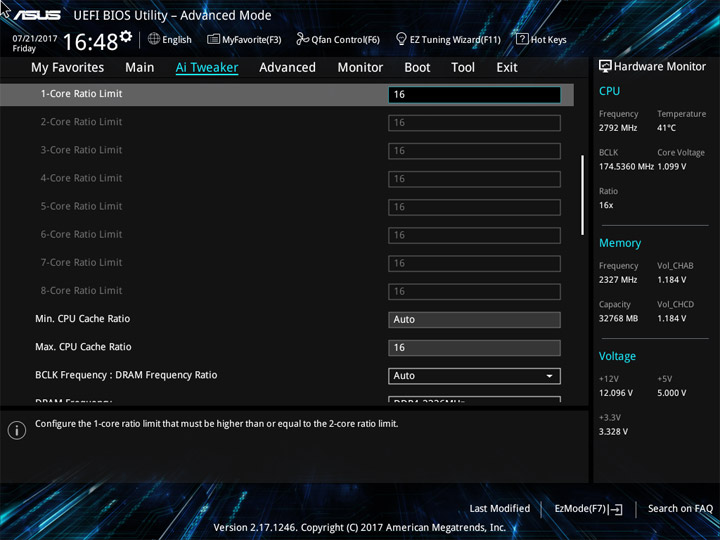The image size is (720, 540).
Task: Click the 2327 MHz memory frequency value
Action: pyautogui.click(x=618, y=280)
